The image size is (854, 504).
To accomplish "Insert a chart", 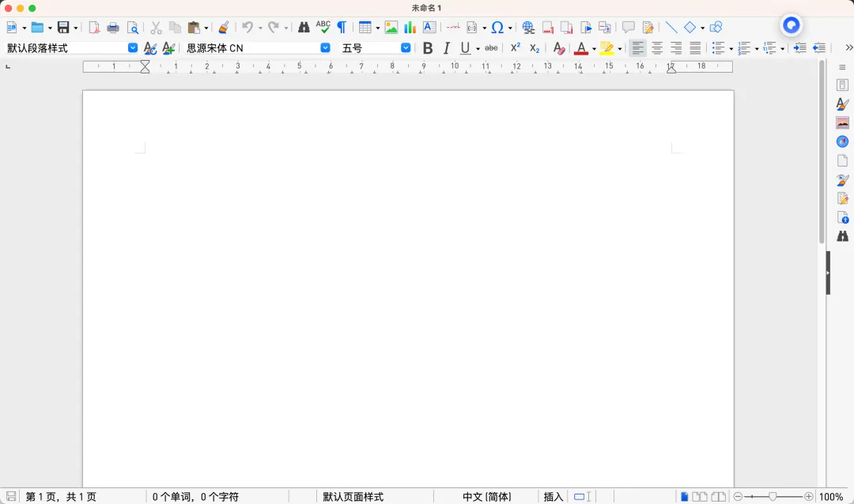I will 410,27.
